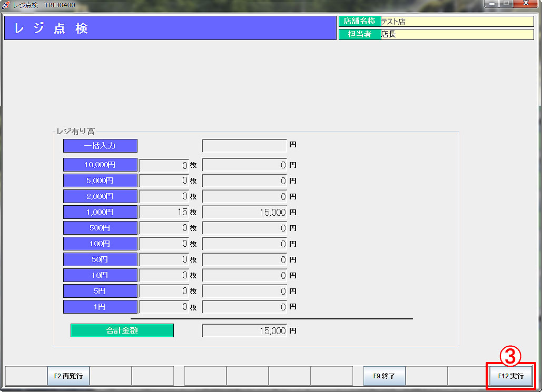Viewport: 542px width, 392px height.
Task: Click the 100円 denomination label
Action: 100,244
